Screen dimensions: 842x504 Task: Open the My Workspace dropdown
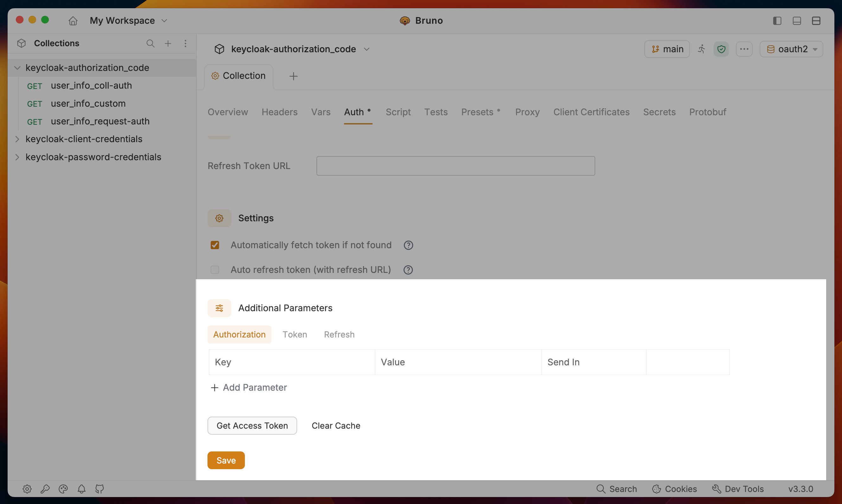128,21
